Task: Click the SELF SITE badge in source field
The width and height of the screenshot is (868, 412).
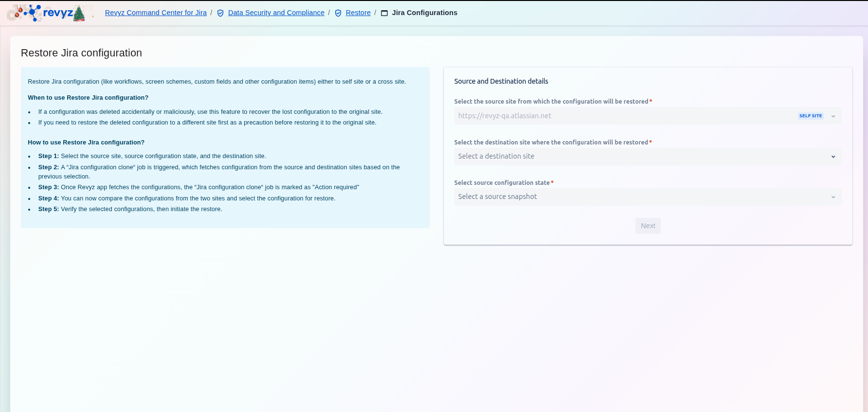Action: [x=810, y=116]
